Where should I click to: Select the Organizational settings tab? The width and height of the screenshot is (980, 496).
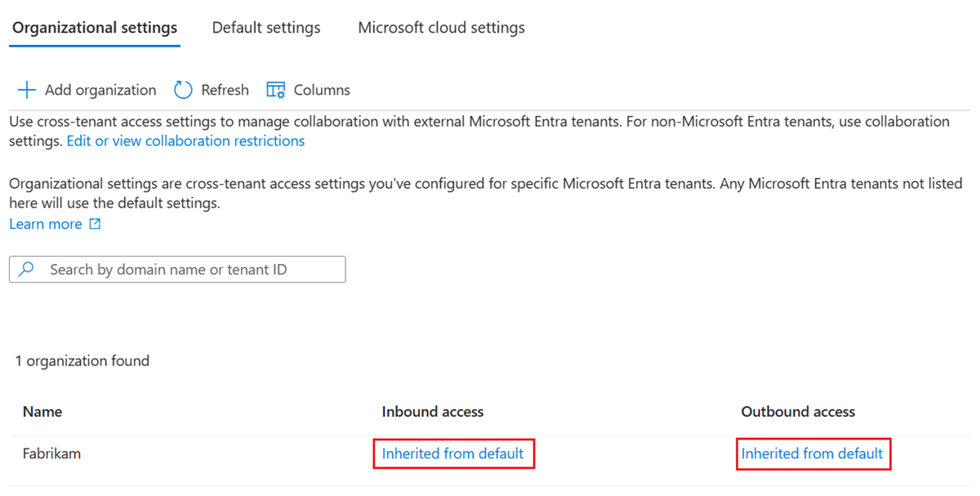pos(95,28)
